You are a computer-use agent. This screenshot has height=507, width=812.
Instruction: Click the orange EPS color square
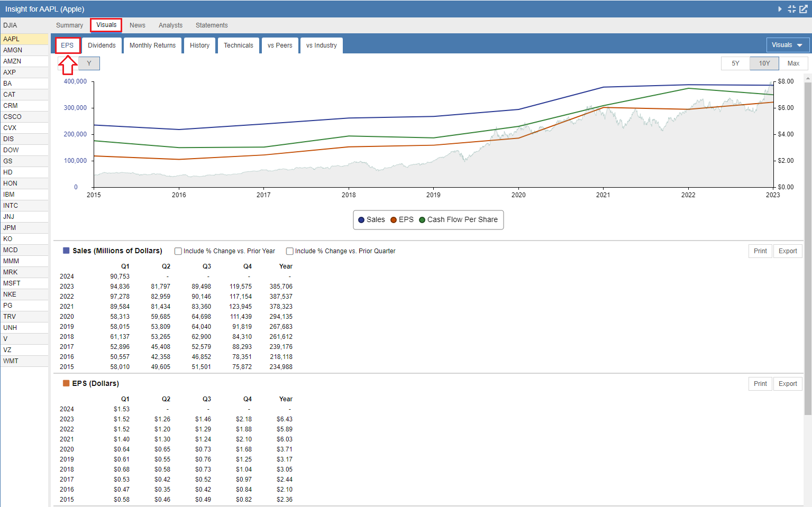click(x=66, y=383)
